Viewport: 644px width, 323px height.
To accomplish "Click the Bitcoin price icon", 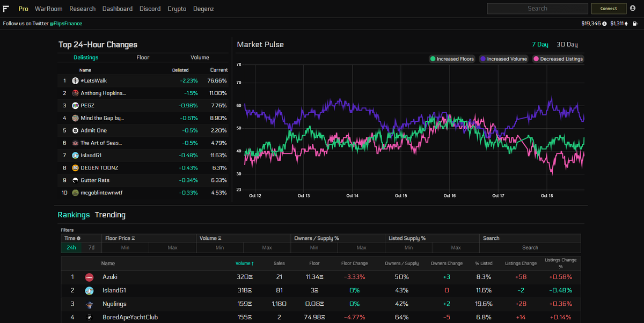I will tap(604, 24).
